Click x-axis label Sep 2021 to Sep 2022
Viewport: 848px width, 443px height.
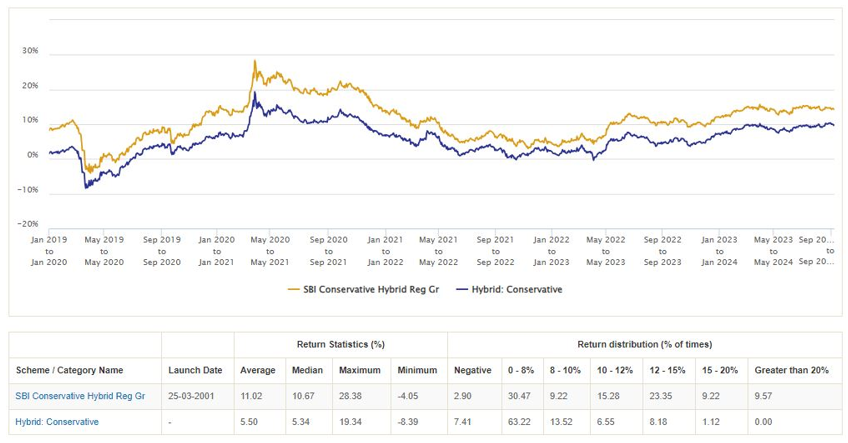[495, 251]
